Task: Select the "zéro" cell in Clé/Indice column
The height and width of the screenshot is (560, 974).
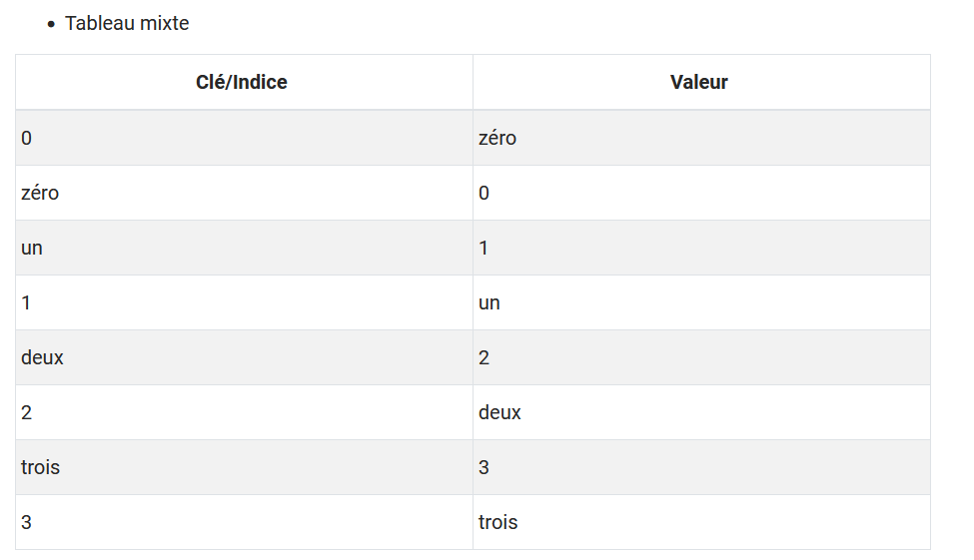Action: [40, 193]
